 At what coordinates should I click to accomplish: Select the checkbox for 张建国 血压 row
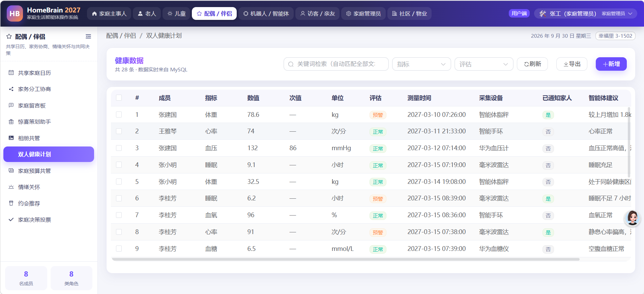point(119,148)
